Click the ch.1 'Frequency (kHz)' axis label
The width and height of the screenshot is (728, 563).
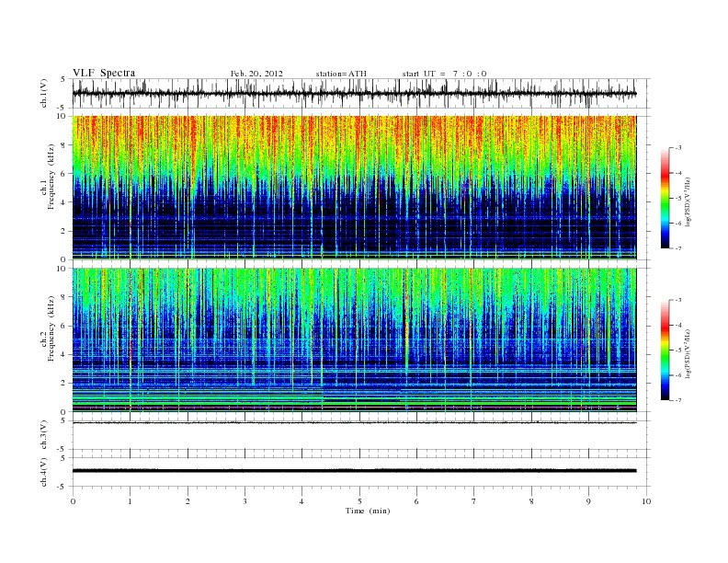coord(51,177)
